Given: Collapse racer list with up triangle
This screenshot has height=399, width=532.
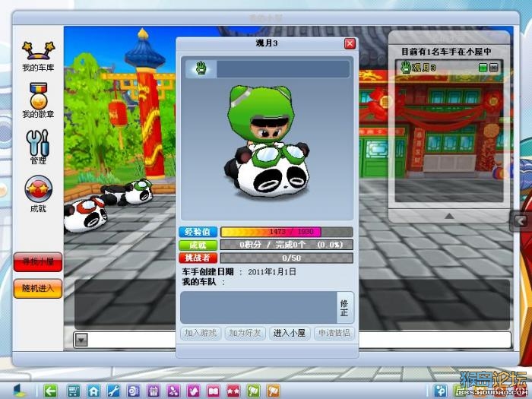Looking at the screenshot, I should (x=449, y=216).
